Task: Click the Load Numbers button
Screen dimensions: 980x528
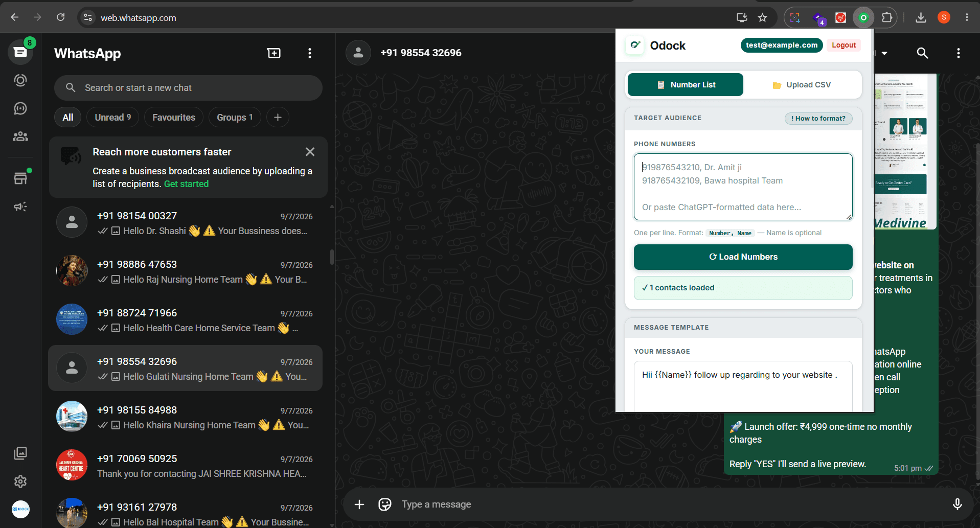Action: (743, 257)
